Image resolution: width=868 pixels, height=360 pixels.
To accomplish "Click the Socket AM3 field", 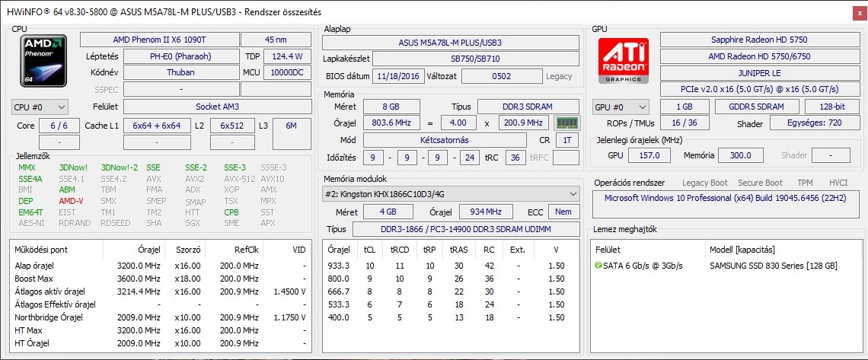I will (x=217, y=107).
